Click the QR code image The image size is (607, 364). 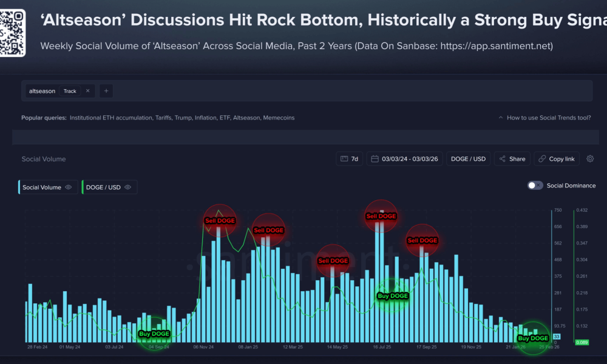pos(13,34)
